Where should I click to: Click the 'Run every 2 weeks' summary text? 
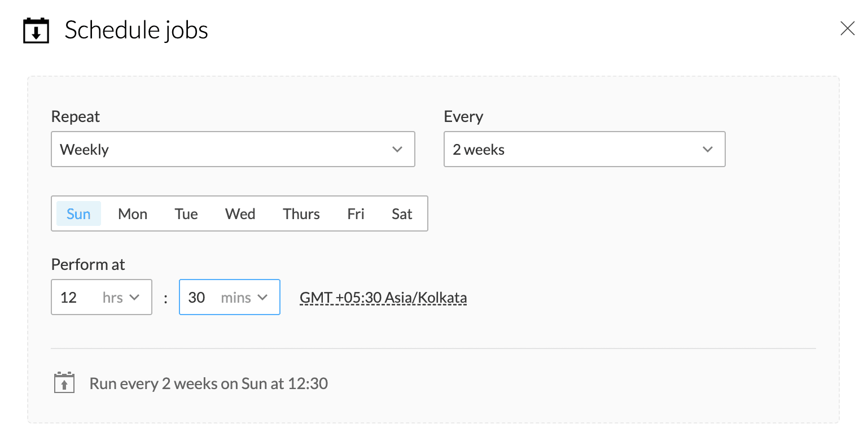(209, 383)
